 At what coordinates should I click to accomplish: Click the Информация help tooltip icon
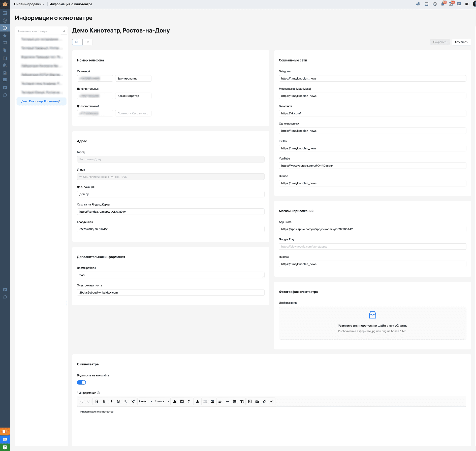point(99,393)
